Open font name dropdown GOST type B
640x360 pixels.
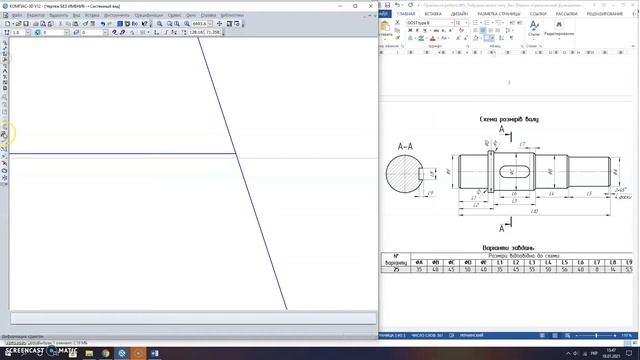pos(451,23)
